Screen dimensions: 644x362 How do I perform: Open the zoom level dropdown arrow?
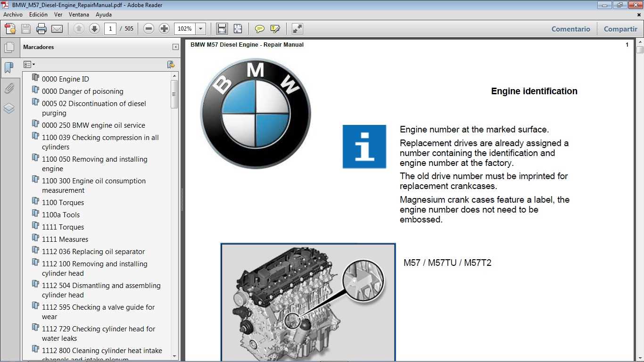pos(201,29)
